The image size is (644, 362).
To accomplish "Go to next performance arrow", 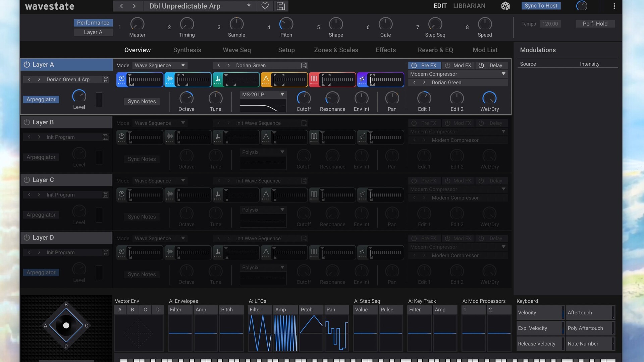I will tap(134, 6).
